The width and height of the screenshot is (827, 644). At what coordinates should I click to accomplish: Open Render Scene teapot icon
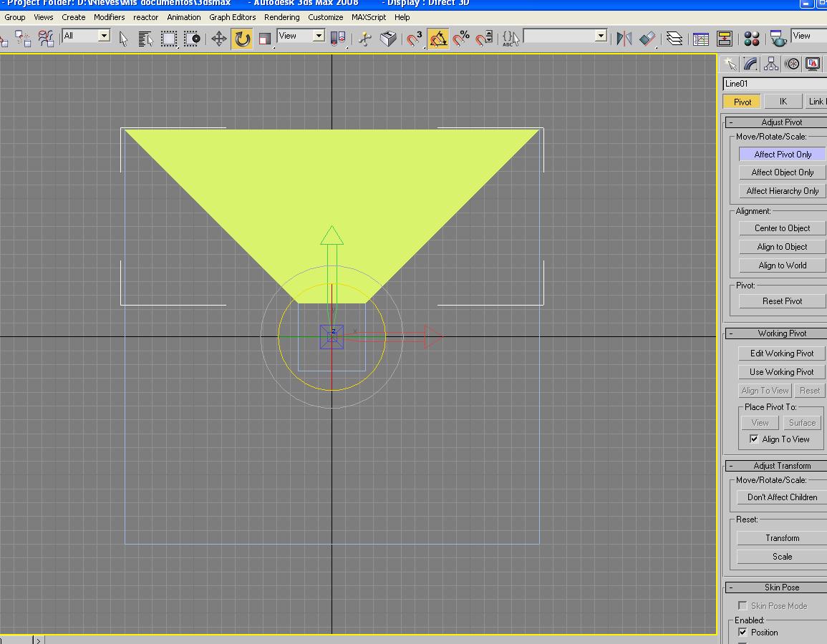coord(778,39)
